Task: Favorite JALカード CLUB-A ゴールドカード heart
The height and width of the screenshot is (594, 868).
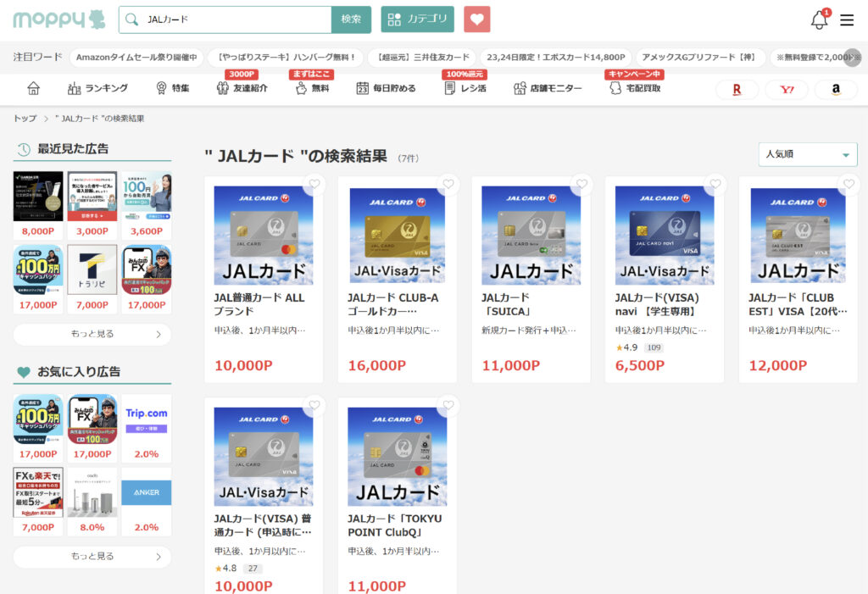Action: 448,185
